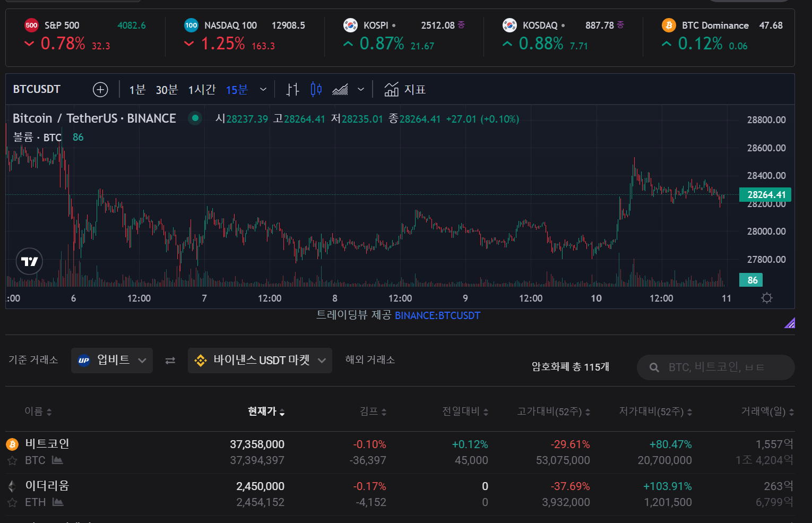Click the BTC Dominance value 47.68

[771, 25]
